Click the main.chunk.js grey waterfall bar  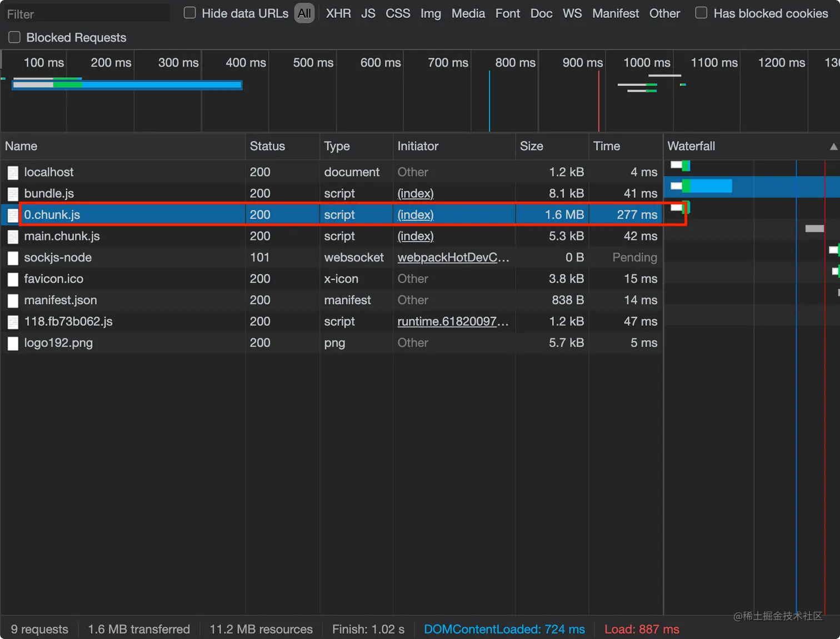pos(814,229)
